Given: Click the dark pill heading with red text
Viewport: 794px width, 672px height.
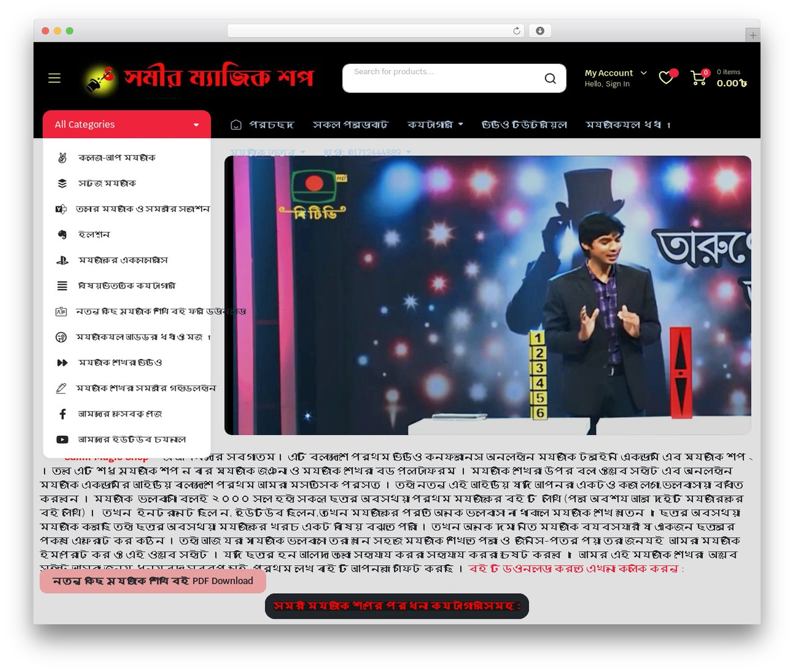Looking at the screenshot, I should click(397, 606).
